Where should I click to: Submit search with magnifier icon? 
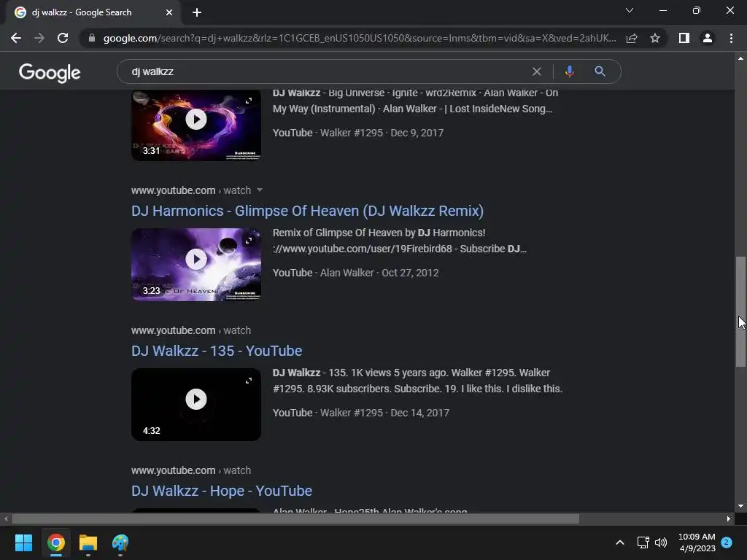pos(600,71)
